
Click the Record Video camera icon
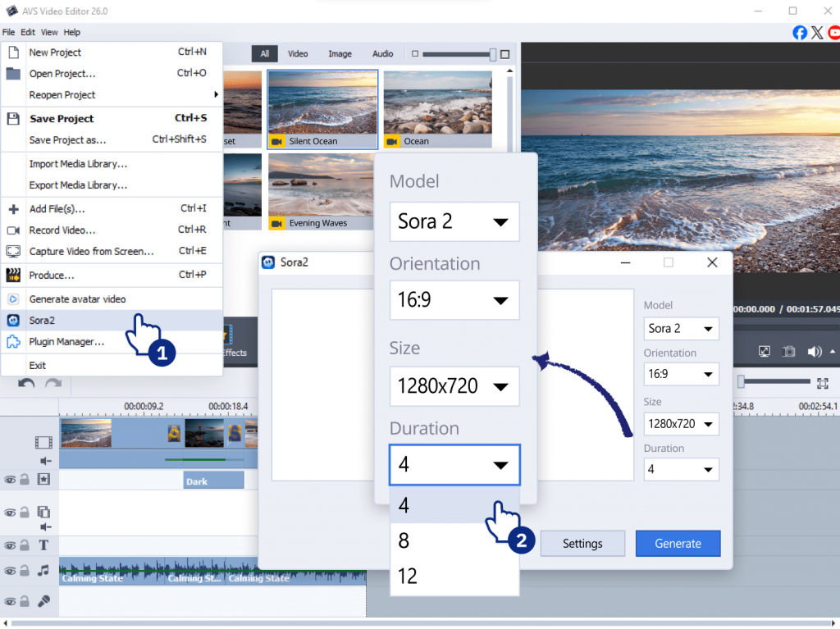pyautogui.click(x=13, y=230)
